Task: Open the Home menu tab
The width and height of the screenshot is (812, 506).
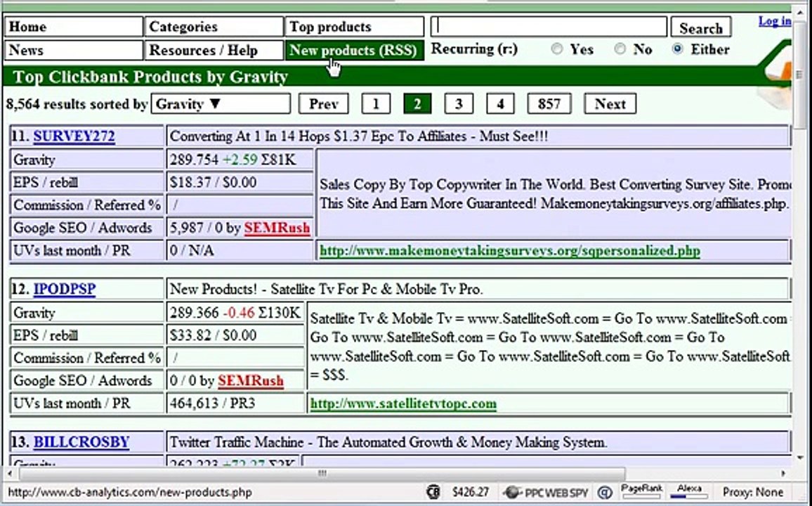Action: 74,27
